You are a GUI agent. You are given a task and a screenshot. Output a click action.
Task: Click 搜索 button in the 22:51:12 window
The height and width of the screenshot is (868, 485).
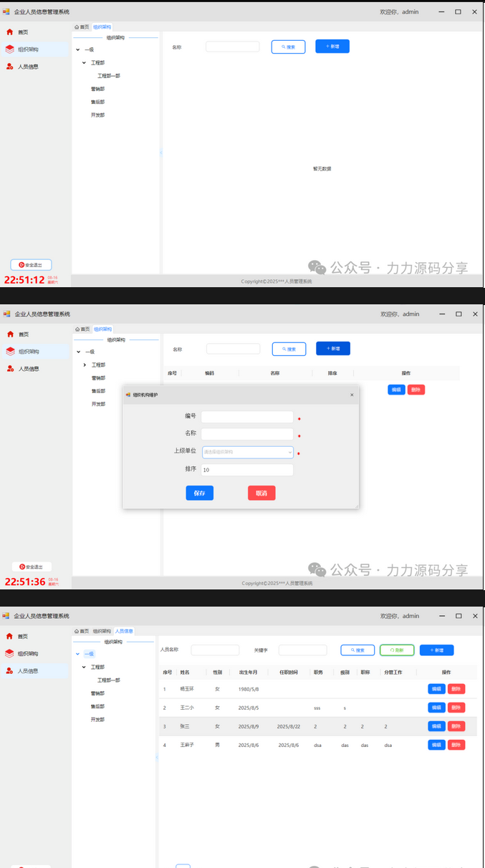[289, 47]
